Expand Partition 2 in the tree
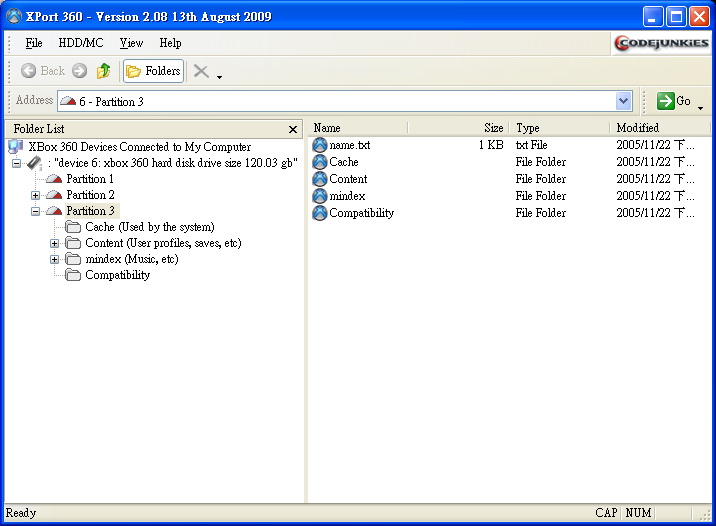Screen dimensions: 716x526 coord(35,195)
